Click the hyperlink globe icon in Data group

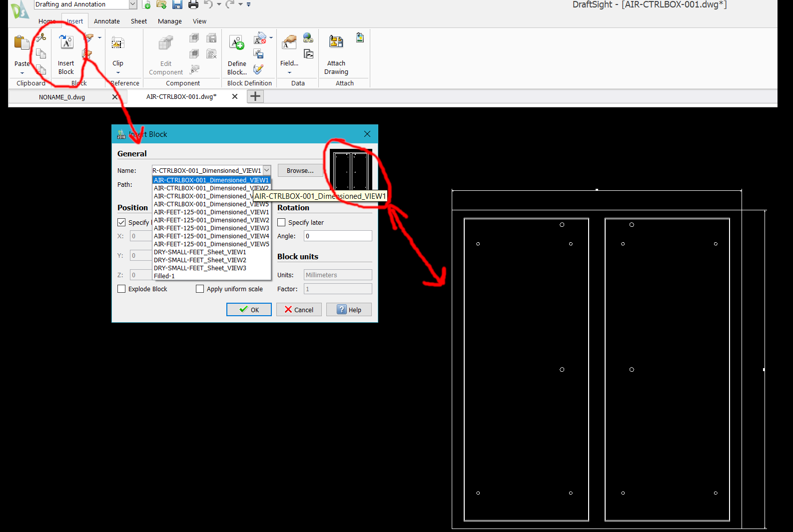pyautogui.click(x=308, y=37)
